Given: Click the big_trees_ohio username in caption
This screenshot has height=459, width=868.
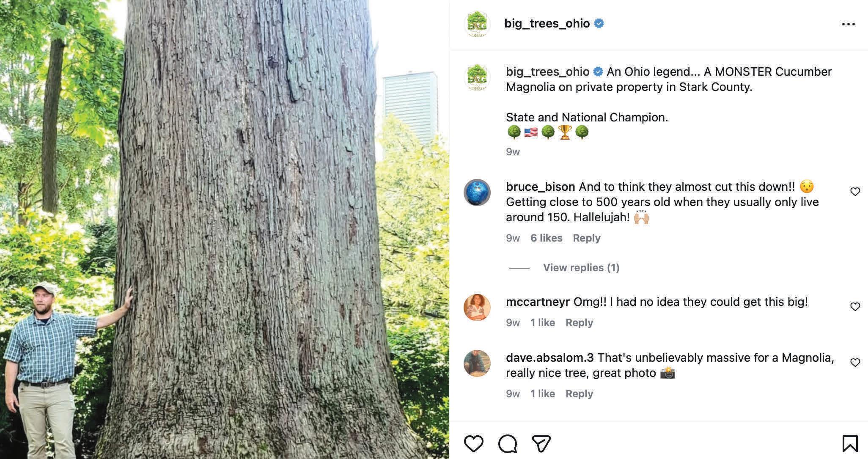Looking at the screenshot, I should click(x=547, y=71).
